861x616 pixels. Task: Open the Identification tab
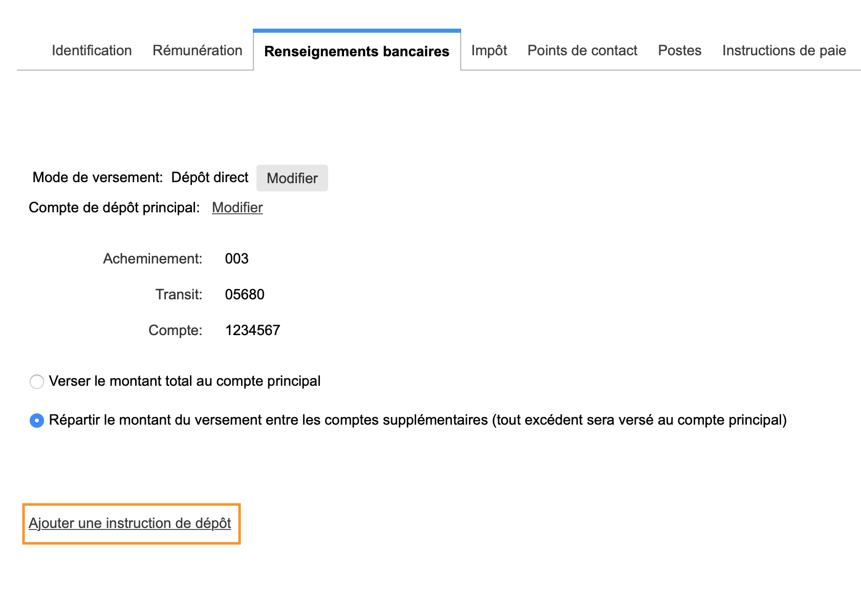[92, 51]
